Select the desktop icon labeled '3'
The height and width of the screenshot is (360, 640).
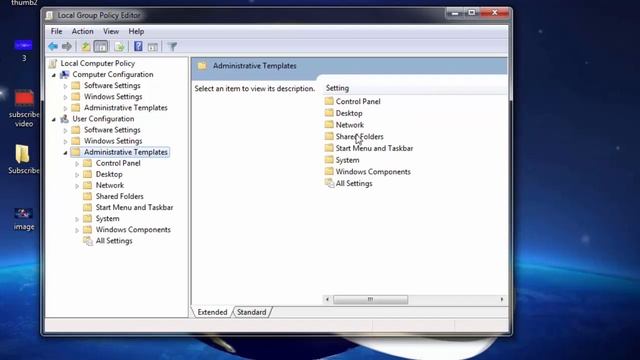24,51
